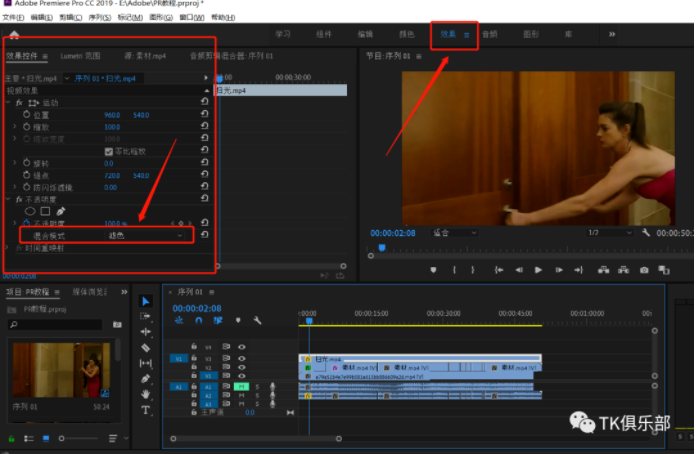Image resolution: width=696 pixels, height=454 pixels.
Task: Click new bin folder icon beside search
Action: click(x=117, y=325)
